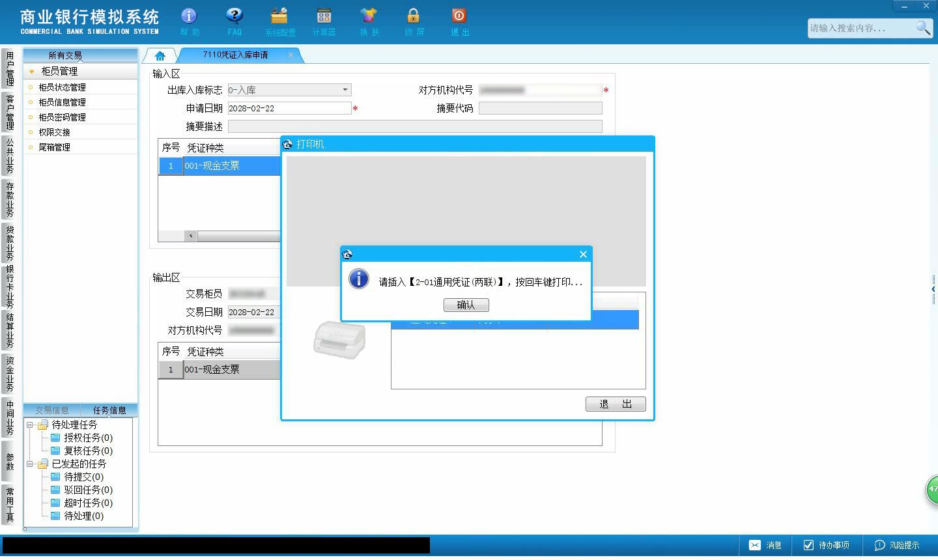Click the 摘要代码 field

(540, 108)
